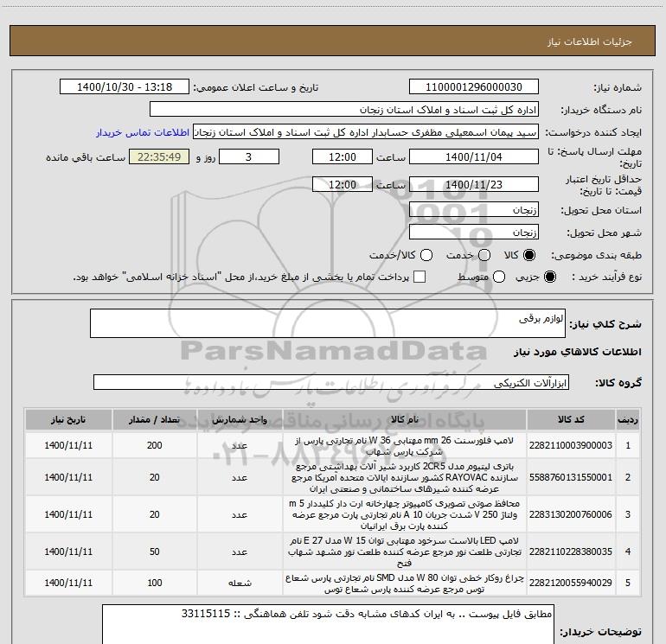Viewport: 666px width, 644px height.
Task: Click the شماره نیاز field 1100001296000030
Action: click(474, 87)
